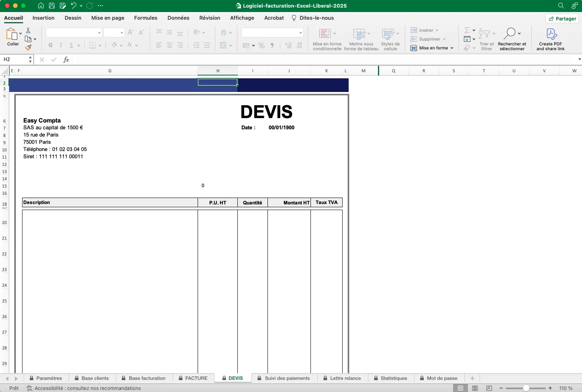Click the Save icon in title bar

pyautogui.click(x=52, y=6)
